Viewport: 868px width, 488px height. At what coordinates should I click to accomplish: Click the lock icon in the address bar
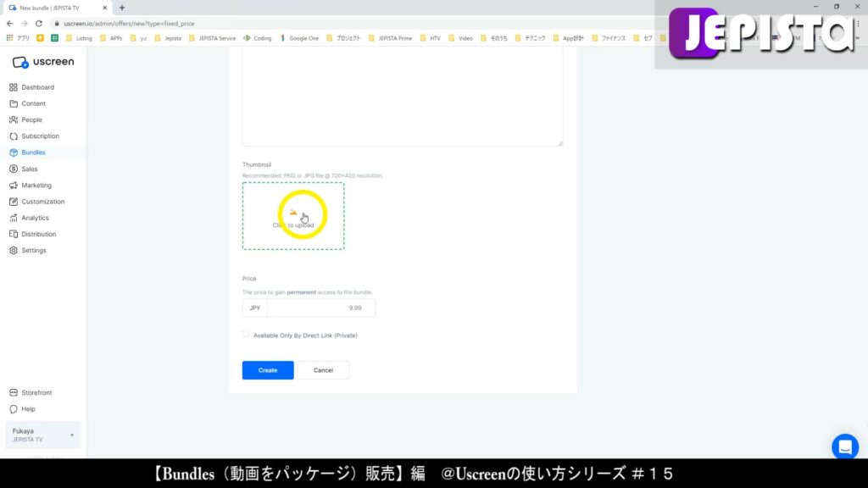(57, 24)
